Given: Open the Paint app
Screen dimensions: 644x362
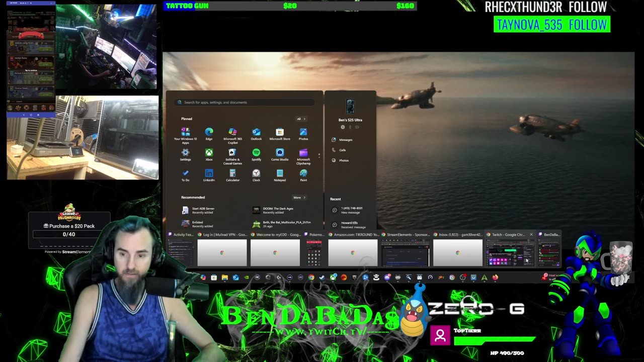Looking at the screenshot, I should point(303,175).
